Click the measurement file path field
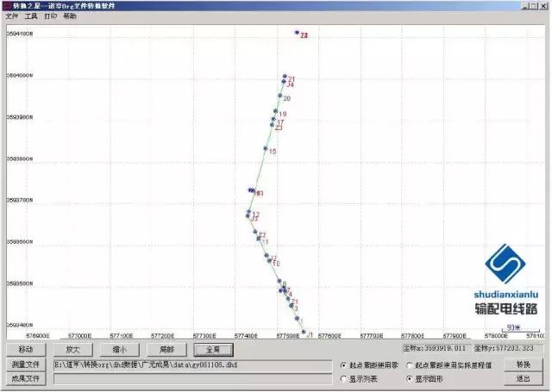The height and width of the screenshot is (392, 552). 192,365
